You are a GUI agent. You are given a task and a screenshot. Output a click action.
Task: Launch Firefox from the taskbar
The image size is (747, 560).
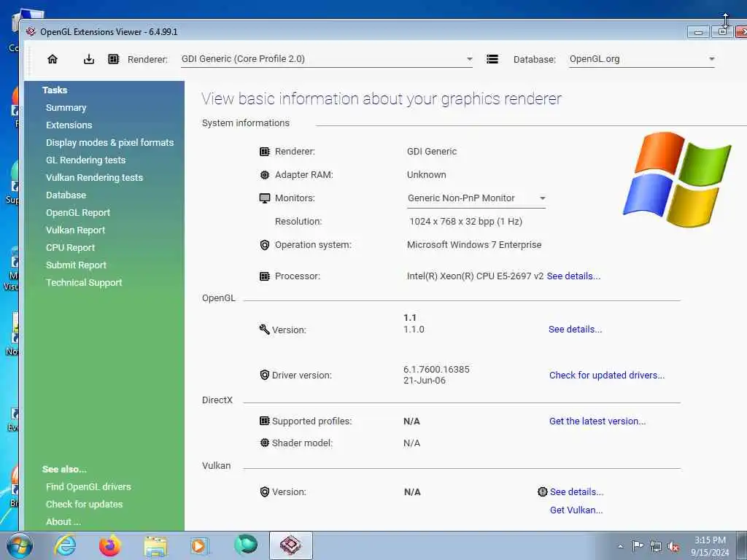tap(109, 545)
